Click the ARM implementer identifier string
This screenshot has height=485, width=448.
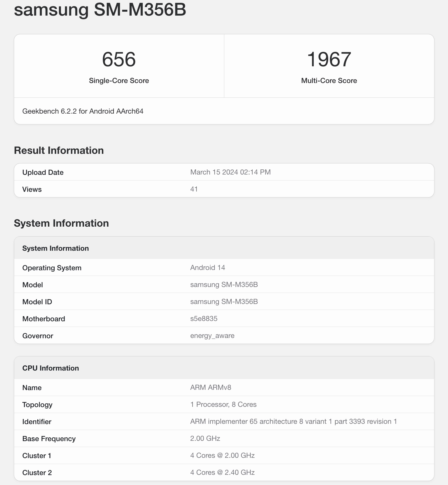[x=293, y=422]
